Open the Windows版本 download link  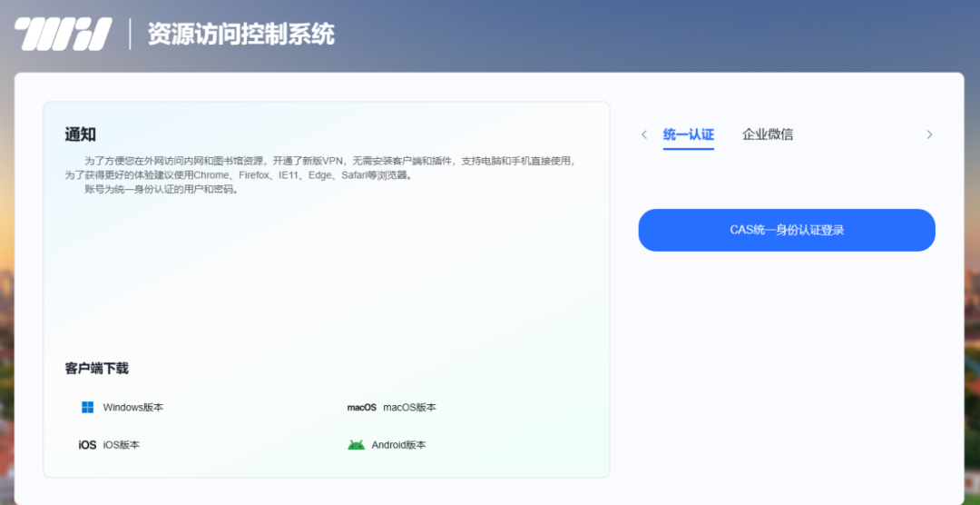click(x=133, y=408)
